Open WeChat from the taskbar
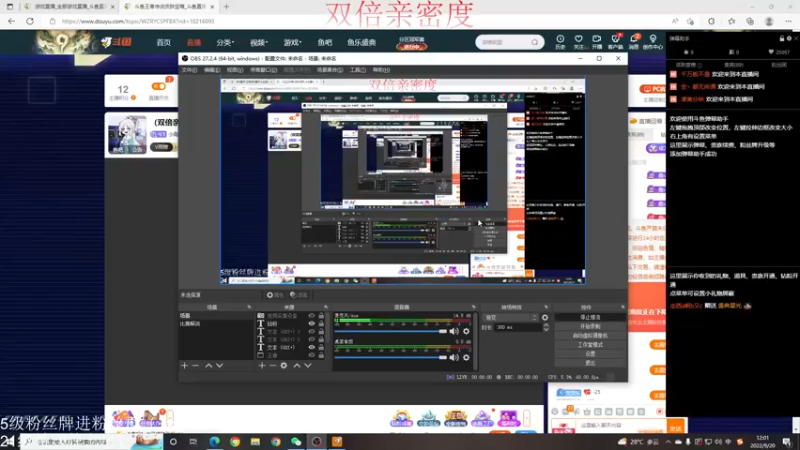 coord(296,441)
